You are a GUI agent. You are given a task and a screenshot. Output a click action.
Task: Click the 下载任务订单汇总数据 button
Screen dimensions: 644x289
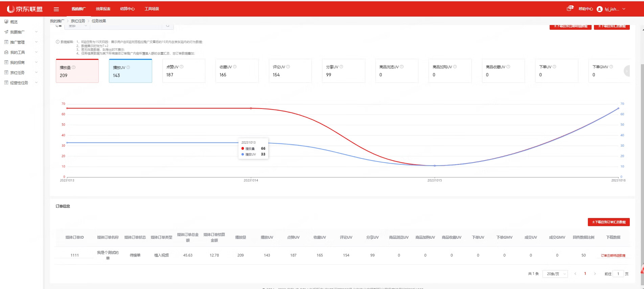click(x=608, y=222)
